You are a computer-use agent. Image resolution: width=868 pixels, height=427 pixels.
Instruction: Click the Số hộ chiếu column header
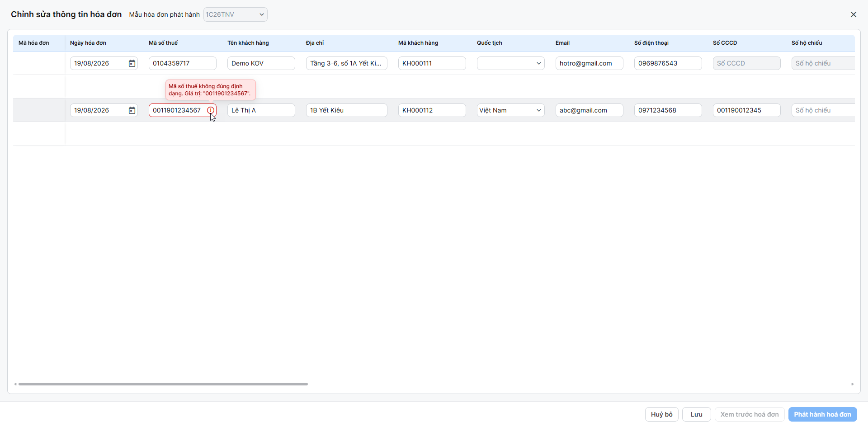[807, 43]
